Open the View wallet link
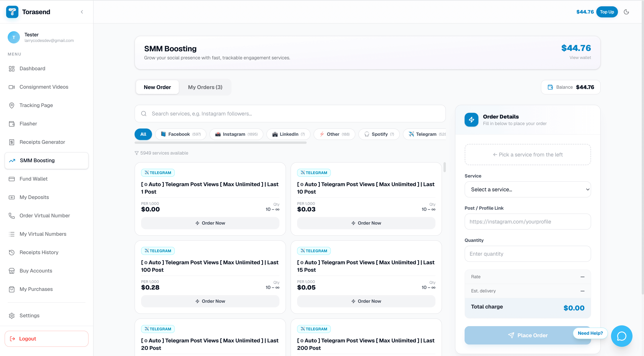This screenshot has width=644, height=356. point(580,57)
